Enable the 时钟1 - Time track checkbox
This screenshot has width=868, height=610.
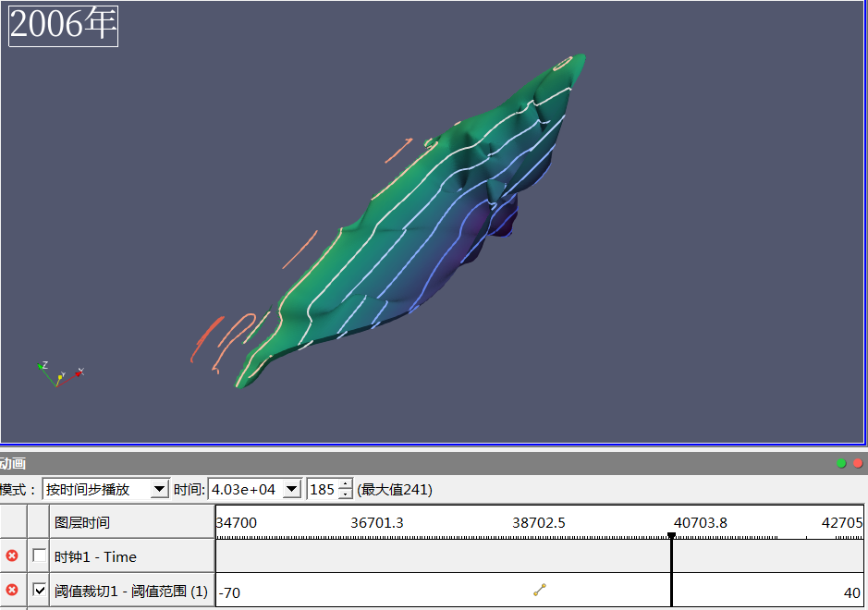coord(40,555)
